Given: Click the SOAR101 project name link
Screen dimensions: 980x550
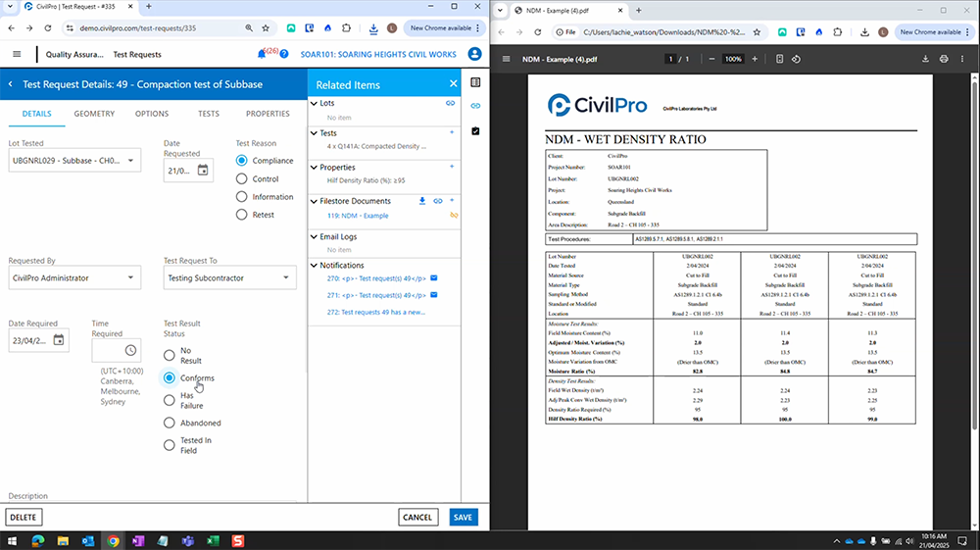Looking at the screenshot, I should pyautogui.click(x=378, y=54).
